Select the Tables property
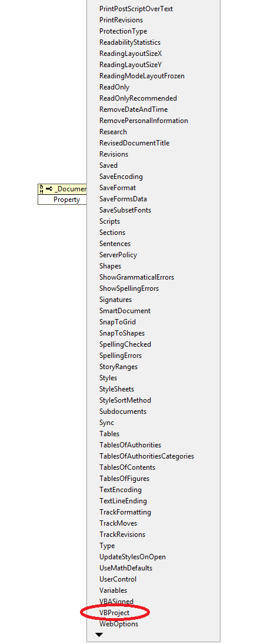This screenshot has width=254, height=644. [109, 434]
